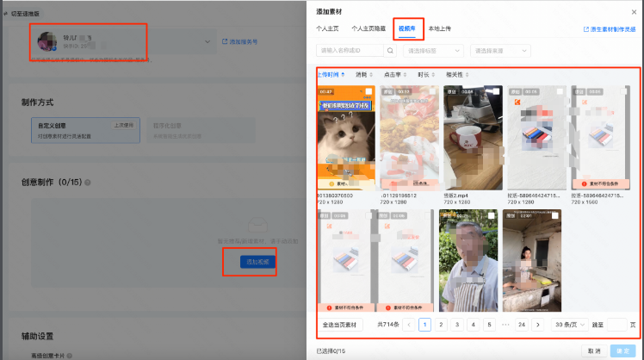Sort videos by 消耗
This screenshot has height=360, width=644.
tap(364, 74)
